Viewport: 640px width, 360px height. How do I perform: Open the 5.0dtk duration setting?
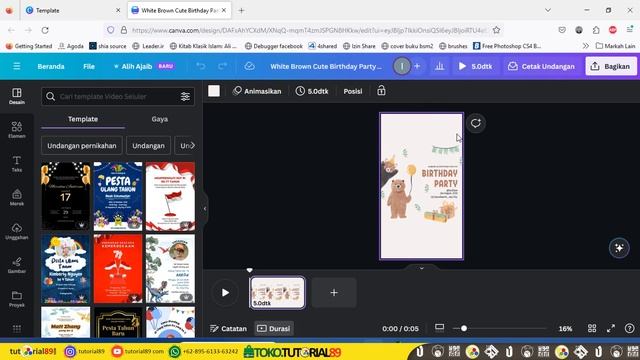pos(312,91)
